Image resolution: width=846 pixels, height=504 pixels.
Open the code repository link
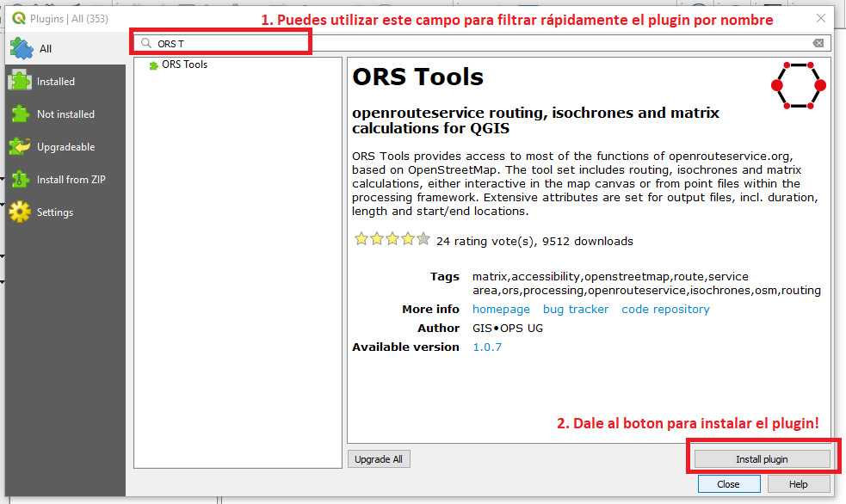click(666, 310)
